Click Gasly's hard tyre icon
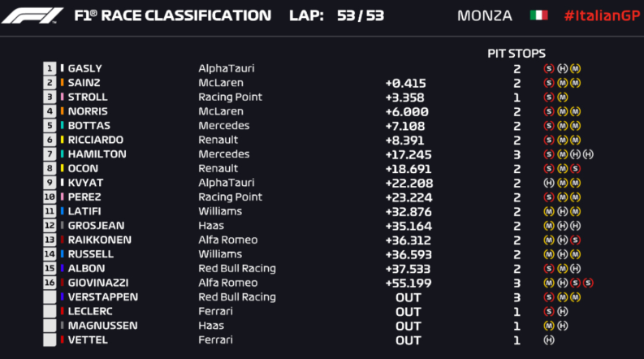Viewport: 644px width, 359px height. tap(562, 69)
